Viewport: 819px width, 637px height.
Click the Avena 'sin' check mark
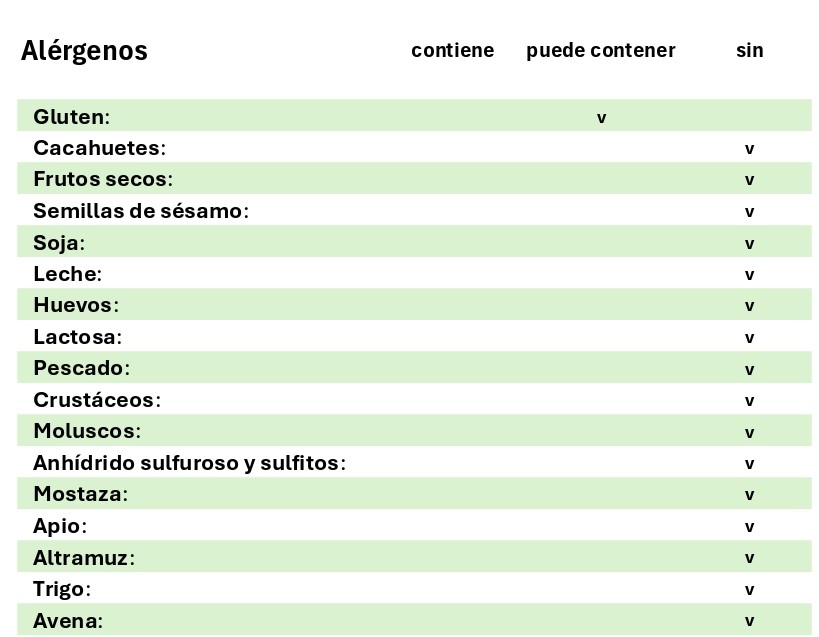[749, 621]
